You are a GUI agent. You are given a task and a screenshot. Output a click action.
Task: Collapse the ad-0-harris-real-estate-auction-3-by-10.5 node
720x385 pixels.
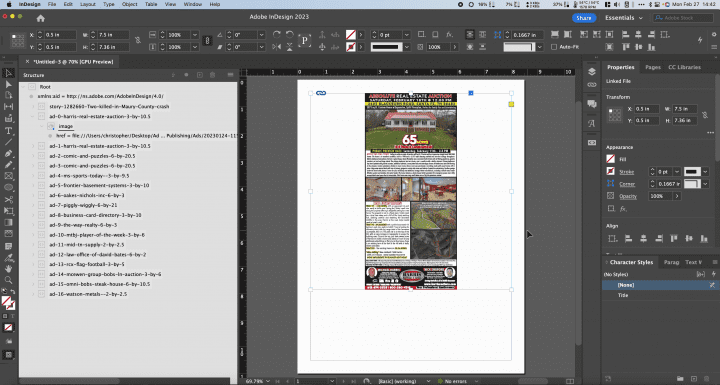click(x=33, y=116)
